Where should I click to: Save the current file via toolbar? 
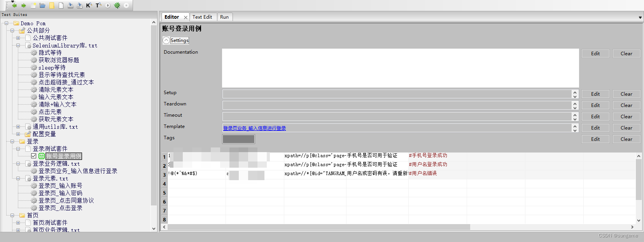pyautogui.click(x=70, y=5)
